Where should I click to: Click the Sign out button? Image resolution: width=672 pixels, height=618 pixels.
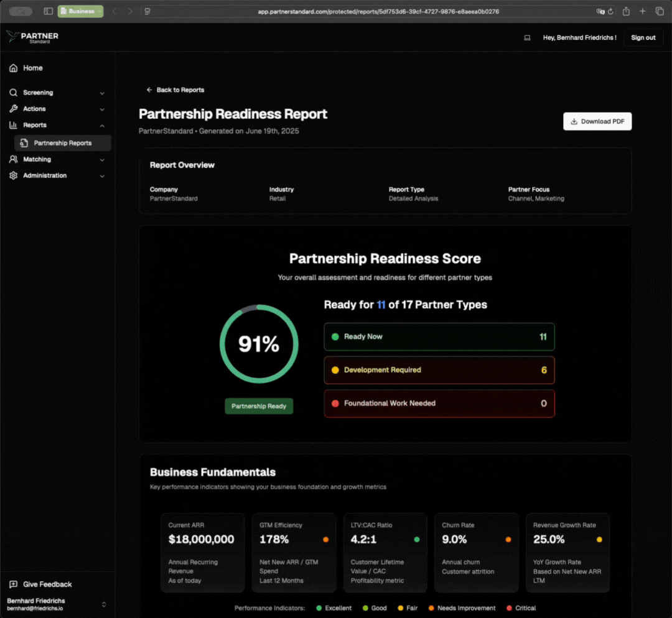[x=643, y=38]
